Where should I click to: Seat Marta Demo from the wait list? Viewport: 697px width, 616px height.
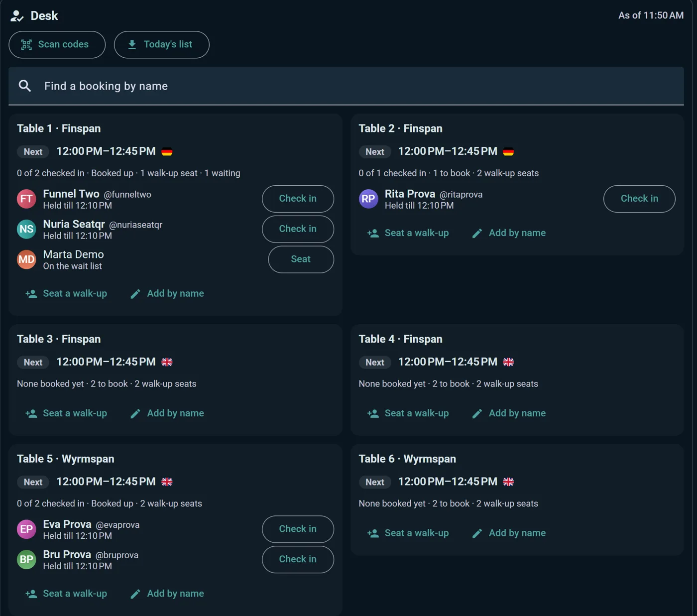[x=301, y=259]
